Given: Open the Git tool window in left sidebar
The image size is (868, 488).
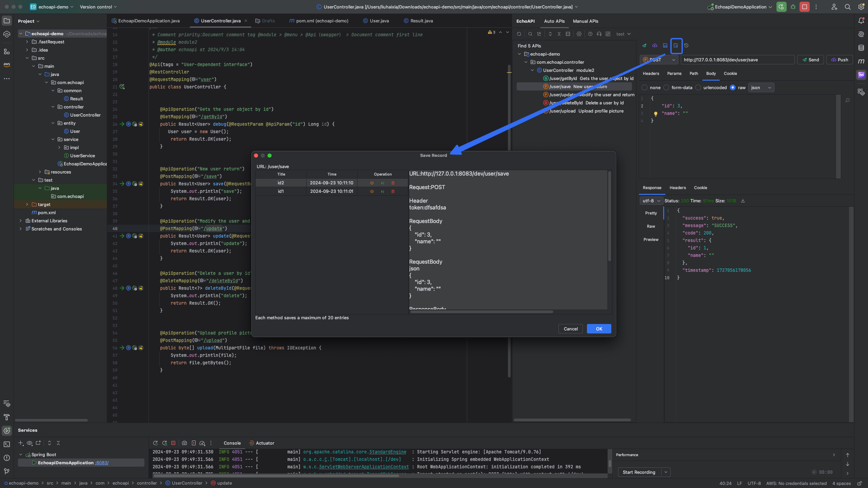Looking at the screenshot, I should [x=7, y=471].
